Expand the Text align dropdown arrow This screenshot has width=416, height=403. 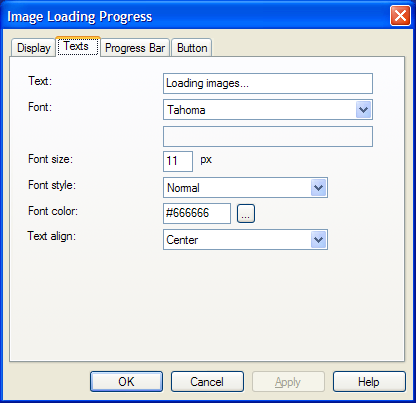318,240
